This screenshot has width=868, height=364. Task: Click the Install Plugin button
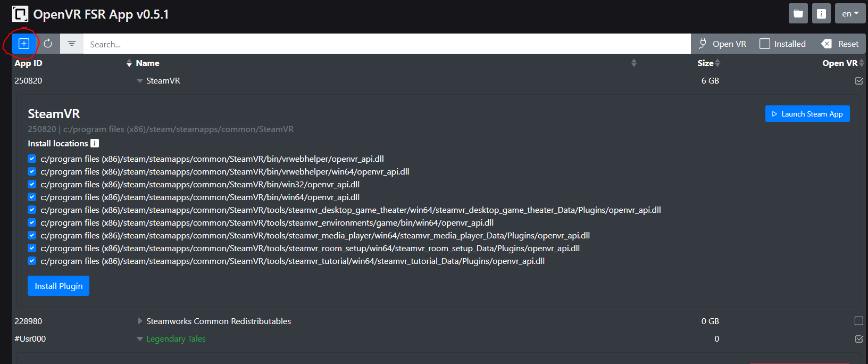click(x=59, y=286)
